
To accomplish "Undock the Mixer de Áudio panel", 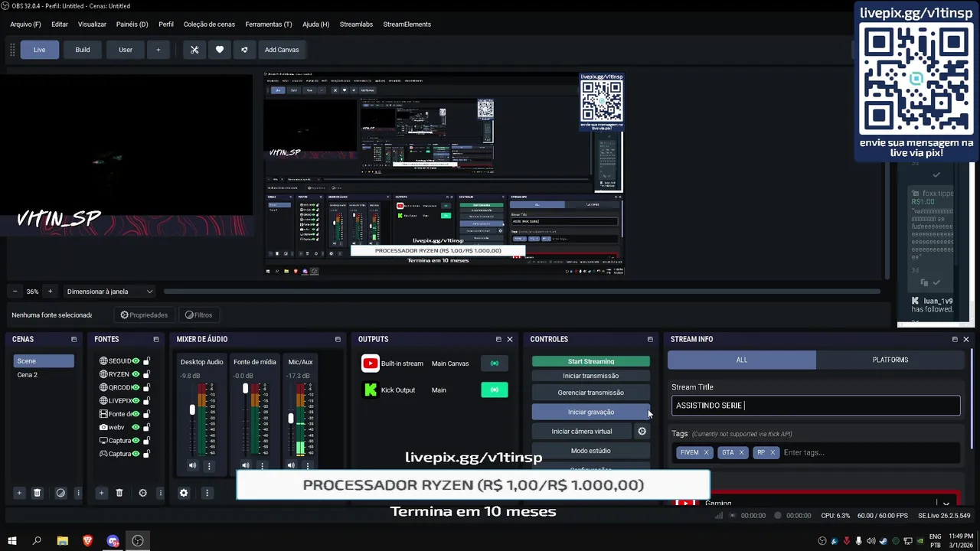I will pyautogui.click(x=338, y=339).
